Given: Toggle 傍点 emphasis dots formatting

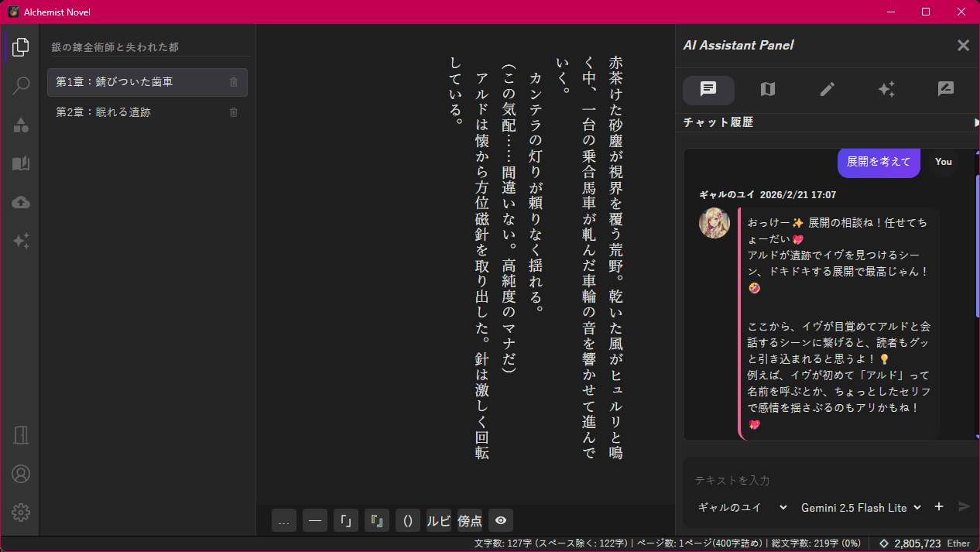Looking at the screenshot, I should click(x=469, y=520).
